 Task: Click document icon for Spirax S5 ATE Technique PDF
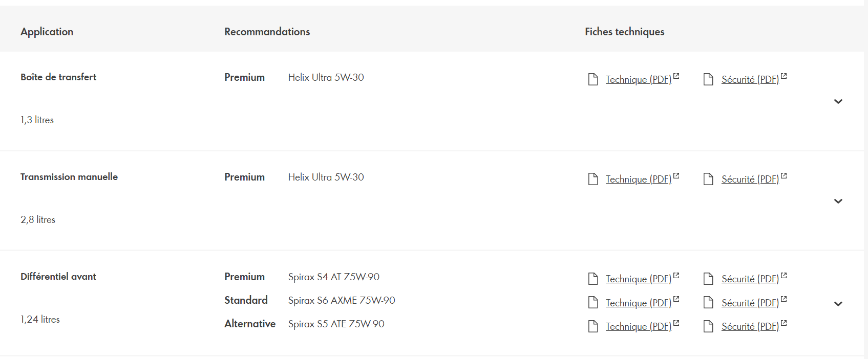[593, 326]
